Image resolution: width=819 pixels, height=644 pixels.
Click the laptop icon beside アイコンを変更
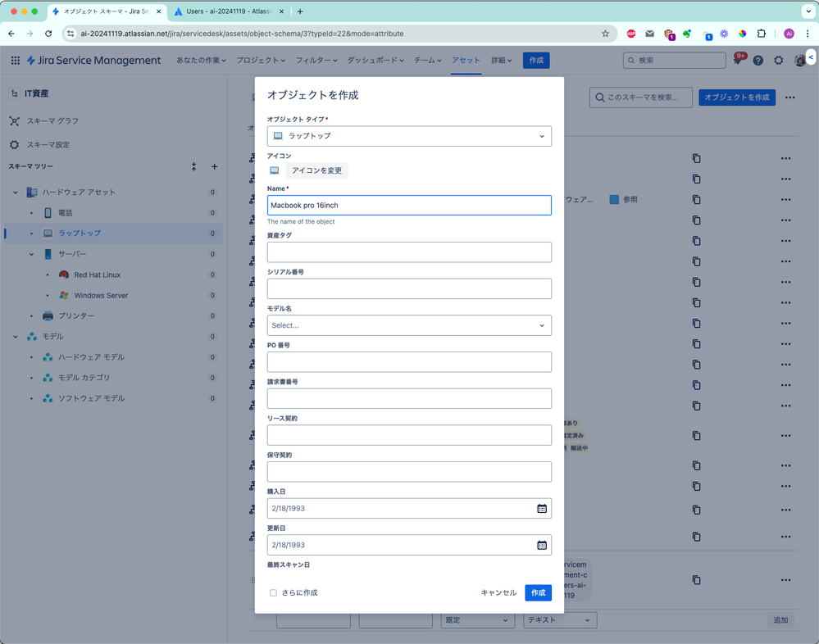click(x=275, y=170)
